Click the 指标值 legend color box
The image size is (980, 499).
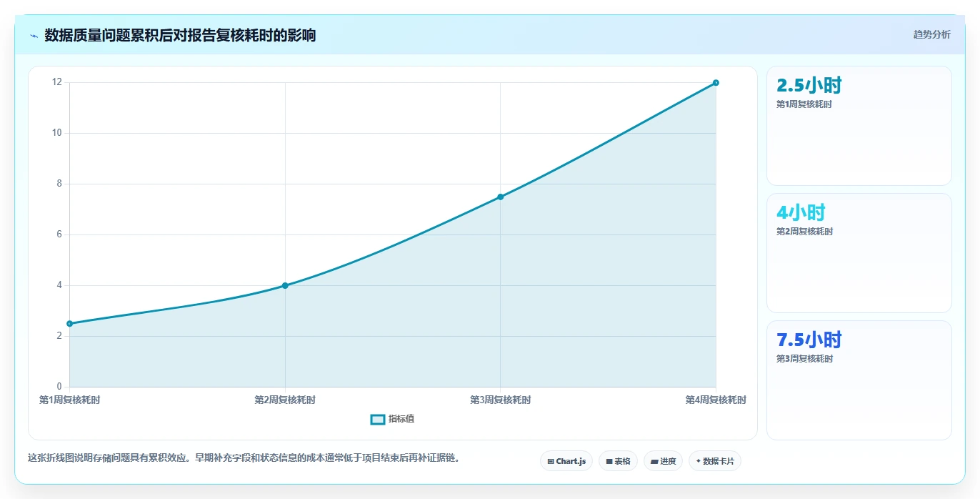[x=378, y=419]
